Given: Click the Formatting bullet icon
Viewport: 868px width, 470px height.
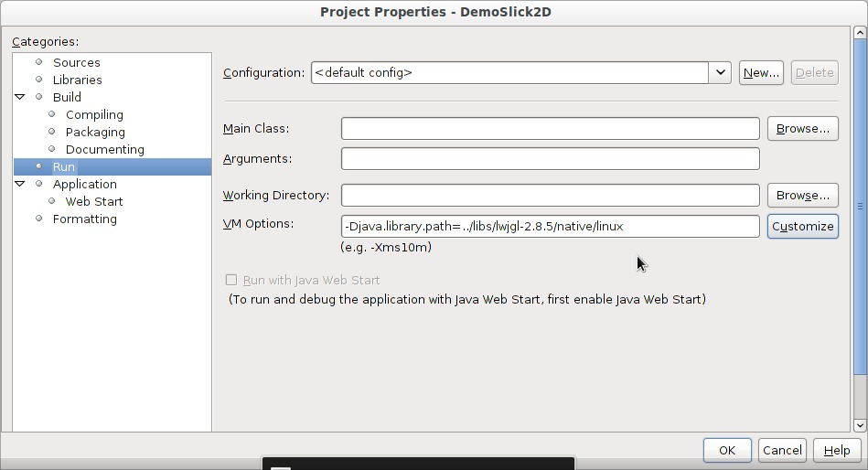Looking at the screenshot, I should coord(38,219).
